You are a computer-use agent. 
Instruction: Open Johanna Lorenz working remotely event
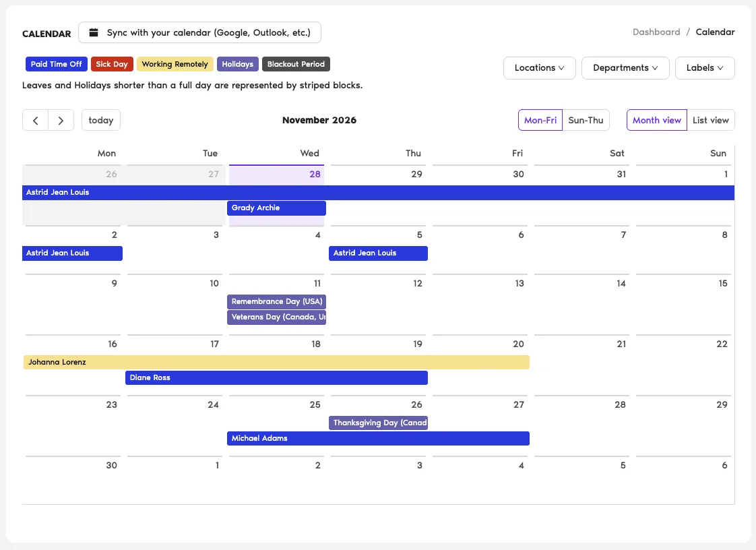(276, 363)
